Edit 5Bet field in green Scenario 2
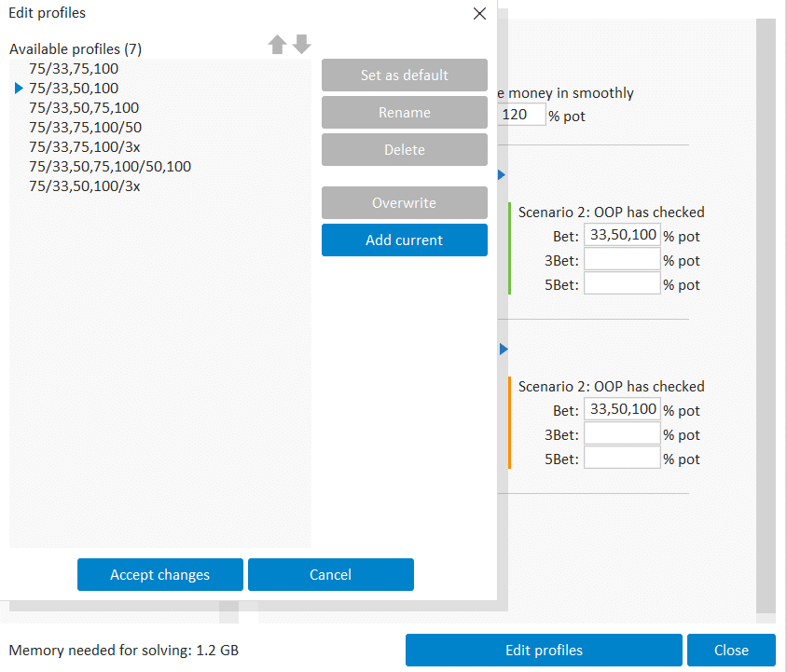 (x=622, y=283)
